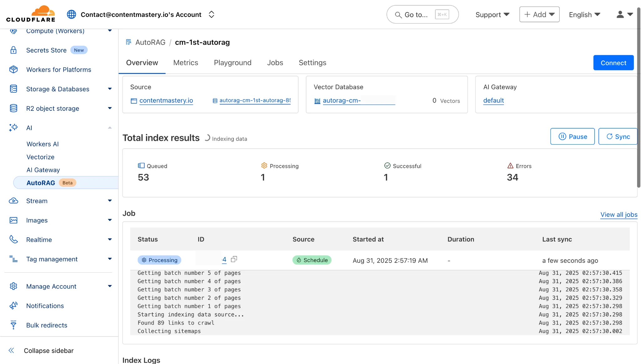Click the Notifications megaphone icon

pyautogui.click(x=13, y=306)
